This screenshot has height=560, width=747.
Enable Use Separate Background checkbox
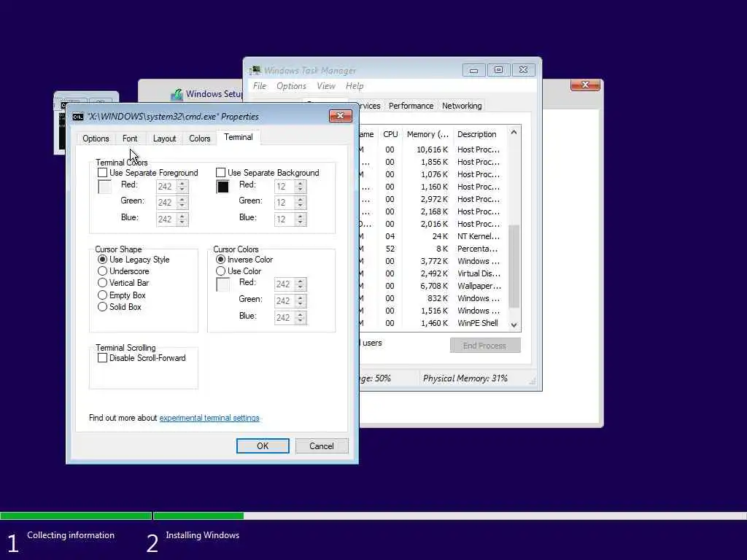pyautogui.click(x=220, y=172)
